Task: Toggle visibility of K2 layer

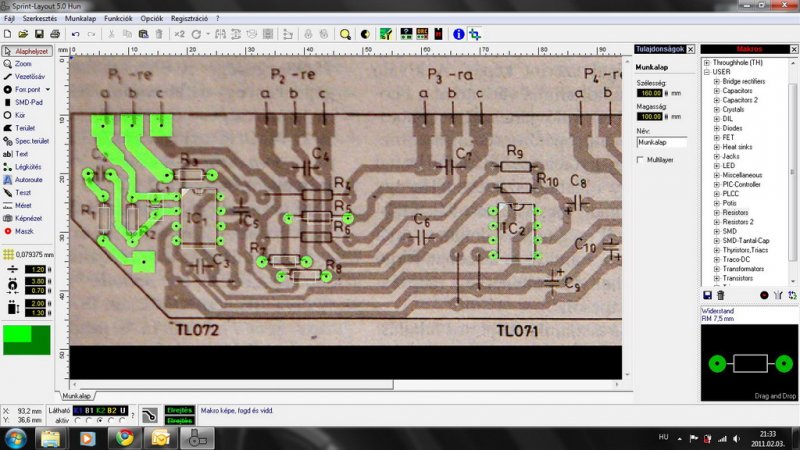Action: pos(101,410)
